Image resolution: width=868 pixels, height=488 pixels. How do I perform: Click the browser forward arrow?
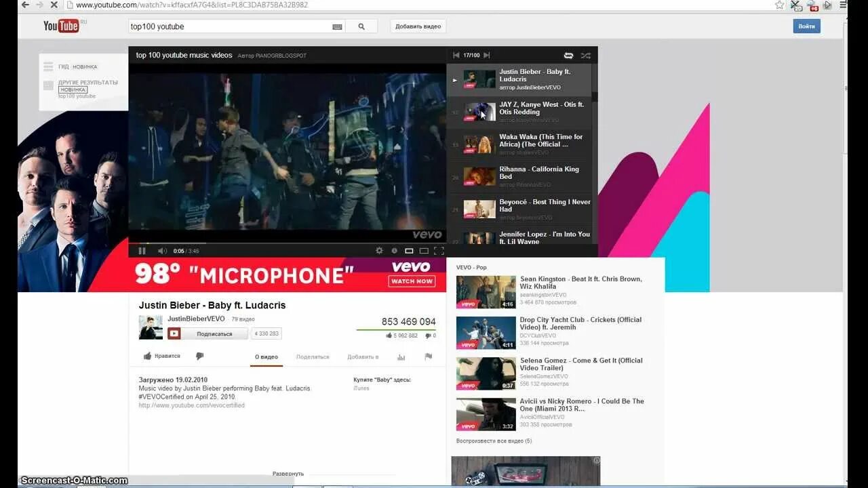click(x=39, y=5)
